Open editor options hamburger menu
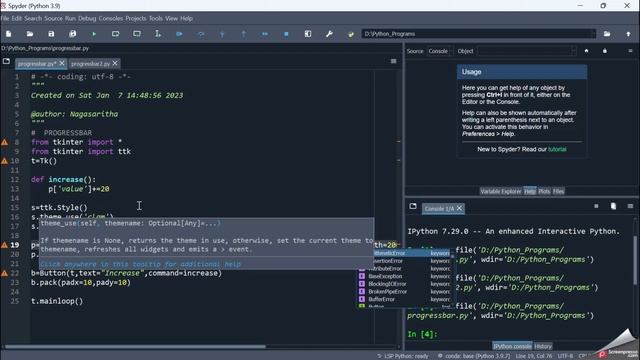640x360 pixels. coord(393,61)
